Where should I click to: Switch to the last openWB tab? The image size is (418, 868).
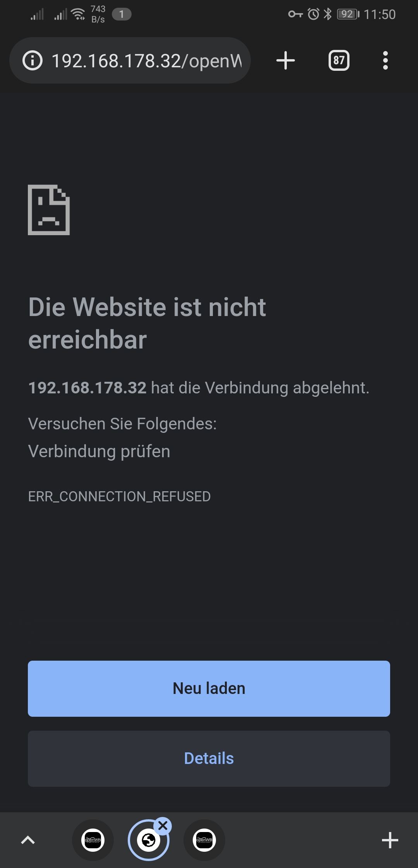(204, 840)
